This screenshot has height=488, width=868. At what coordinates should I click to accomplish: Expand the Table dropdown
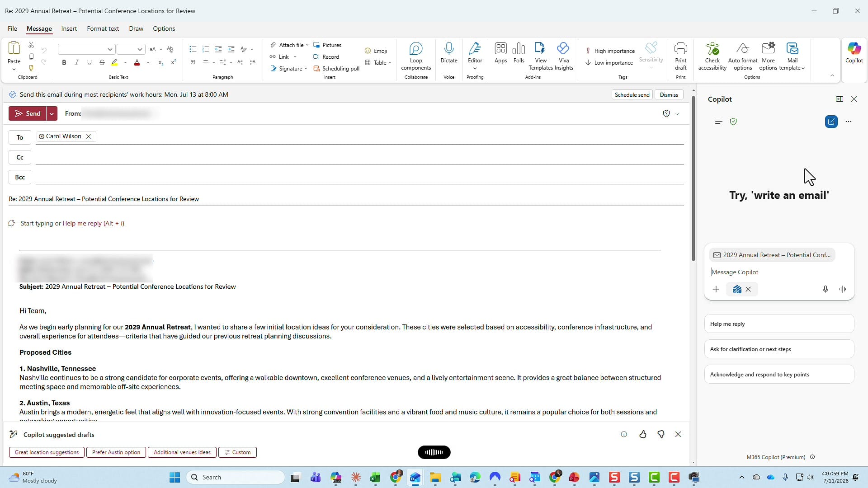click(x=390, y=63)
